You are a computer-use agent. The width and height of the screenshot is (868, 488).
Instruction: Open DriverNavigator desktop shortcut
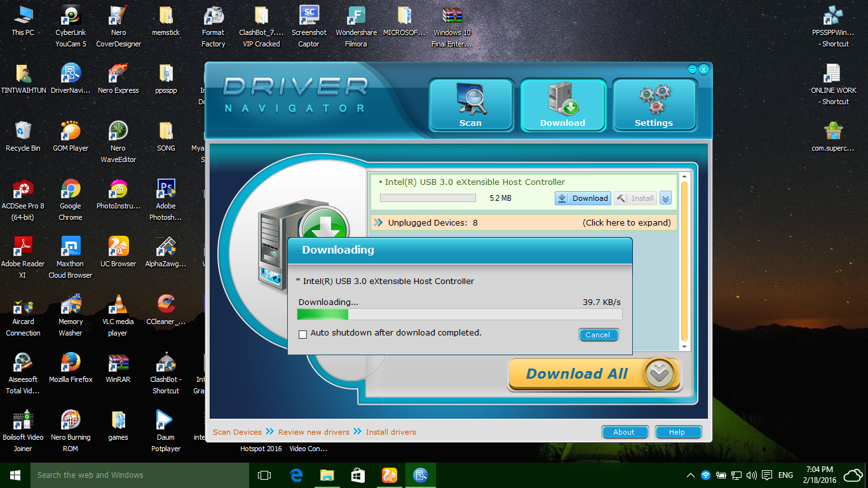click(x=71, y=79)
